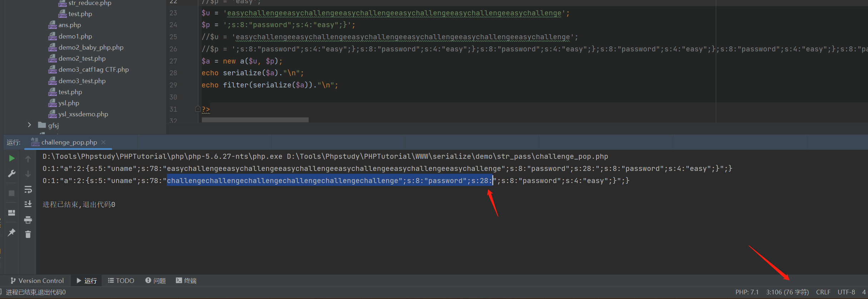The width and height of the screenshot is (868, 299).
Task: Print console output with printer icon
Action: [28, 220]
